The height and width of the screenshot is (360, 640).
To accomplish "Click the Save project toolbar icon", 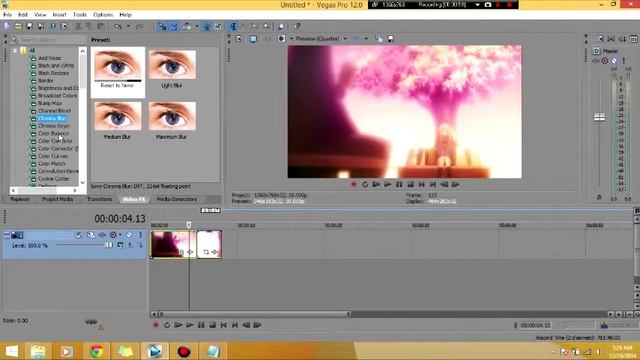I will point(30,27).
